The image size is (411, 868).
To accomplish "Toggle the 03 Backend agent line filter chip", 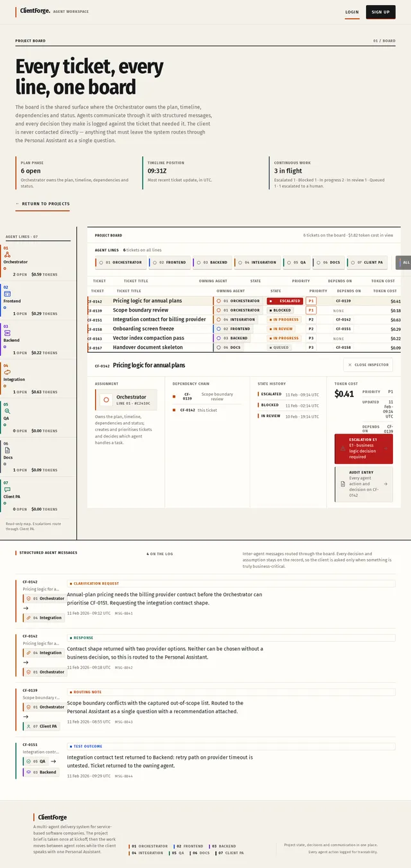I will pos(212,262).
